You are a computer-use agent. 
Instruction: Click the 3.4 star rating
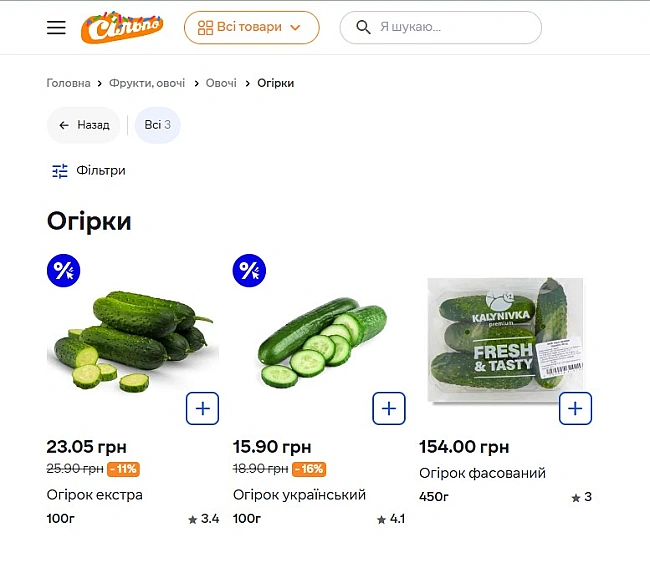pos(203,519)
